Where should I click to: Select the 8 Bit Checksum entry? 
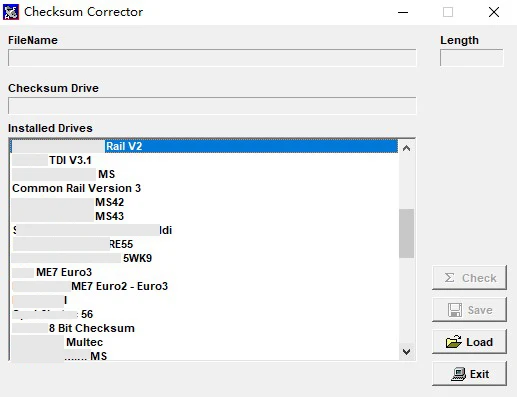pos(204,328)
